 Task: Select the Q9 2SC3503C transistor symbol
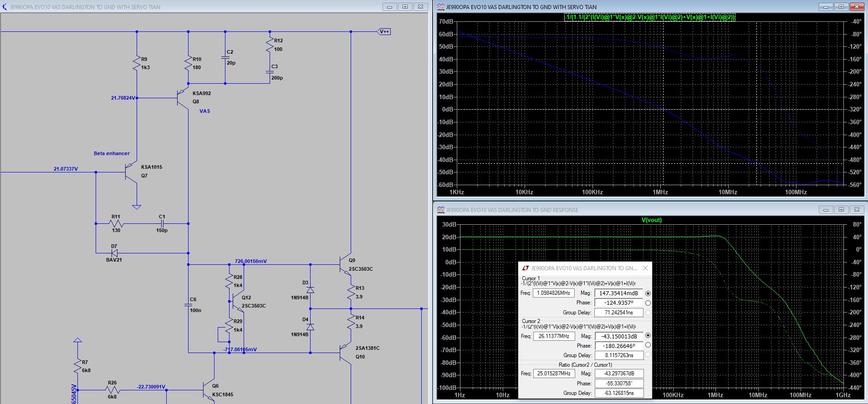click(x=345, y=264)
